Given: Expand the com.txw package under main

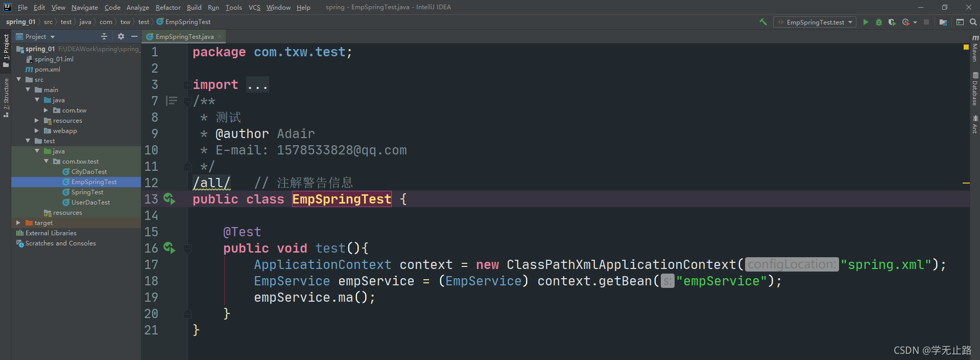Looking at the screenshot, I should (46, 110).
